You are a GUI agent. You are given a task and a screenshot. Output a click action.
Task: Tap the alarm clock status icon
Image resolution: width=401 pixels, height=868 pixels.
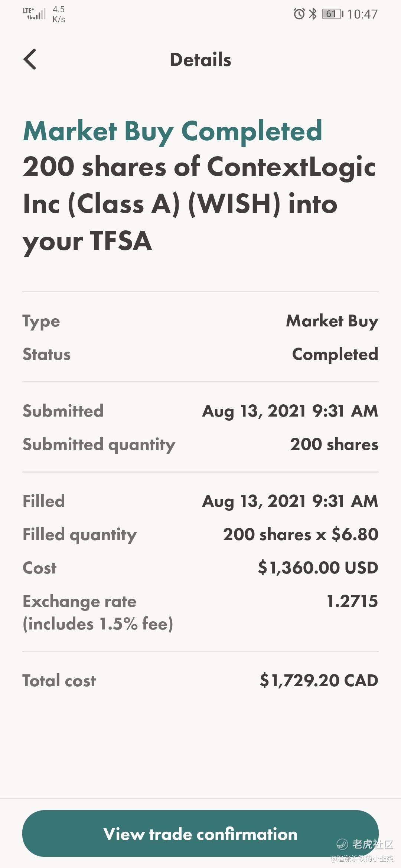[x=299, y=14]
